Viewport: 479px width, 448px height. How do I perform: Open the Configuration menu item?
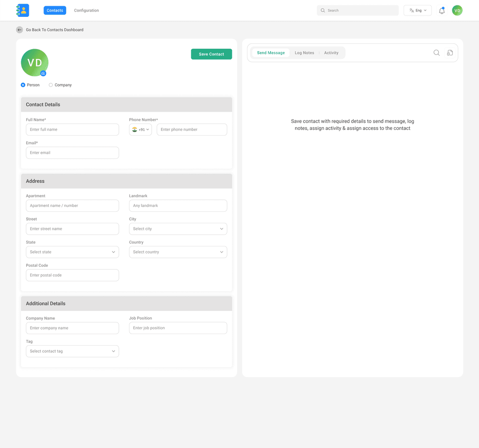click(86, 10)
